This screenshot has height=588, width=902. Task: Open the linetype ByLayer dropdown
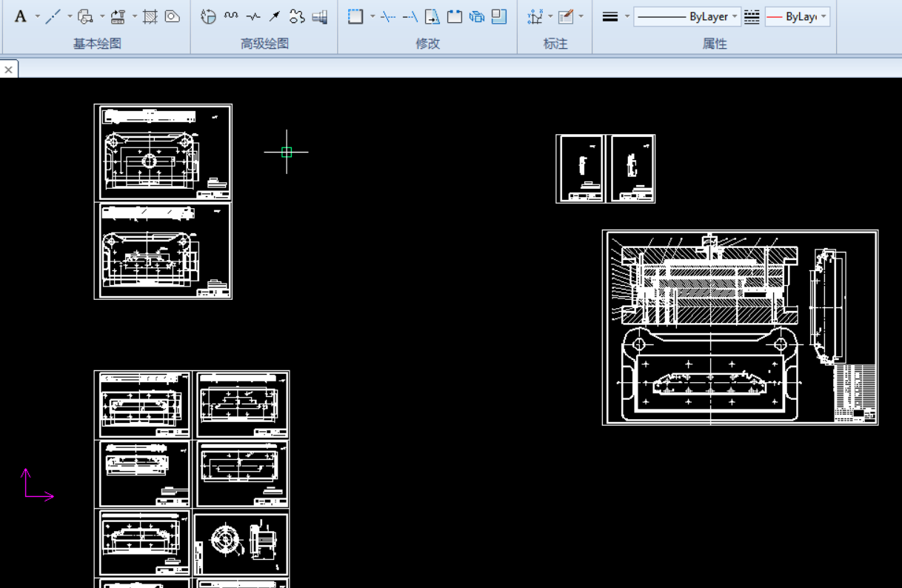click(x=686, y=16)
